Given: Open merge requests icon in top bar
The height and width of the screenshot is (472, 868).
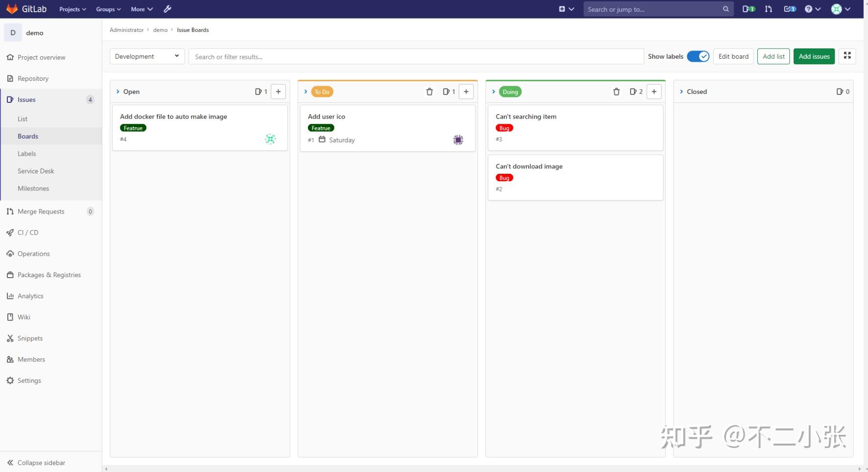Looking at the screenshot, I should click(x=769, y=9).
